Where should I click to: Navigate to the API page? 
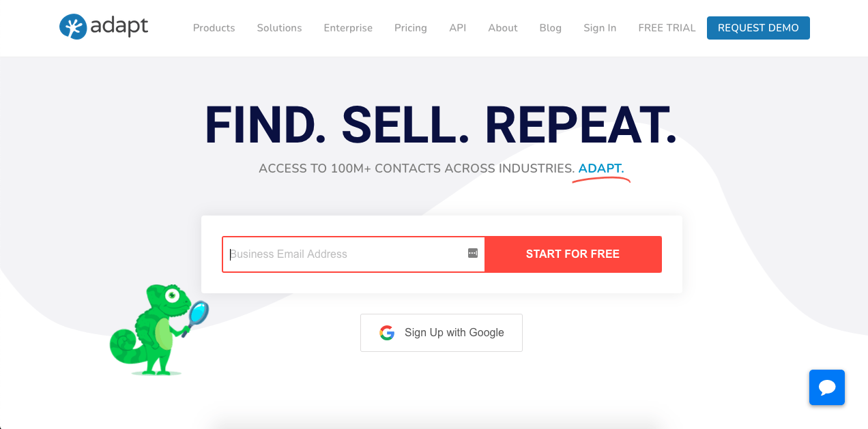click(457, 28)
